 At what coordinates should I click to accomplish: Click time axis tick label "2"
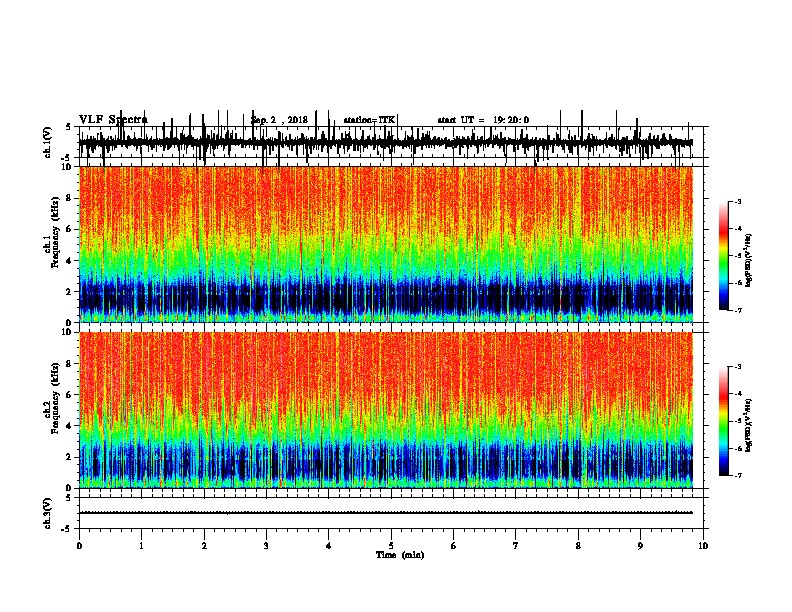(204, 546)
